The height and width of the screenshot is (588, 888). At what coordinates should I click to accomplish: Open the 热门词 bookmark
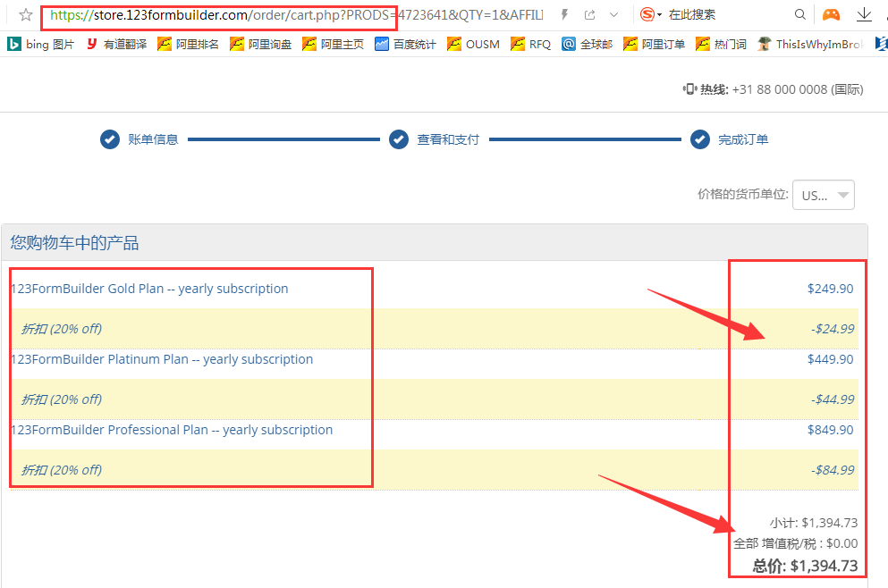[x=721, y=44]
